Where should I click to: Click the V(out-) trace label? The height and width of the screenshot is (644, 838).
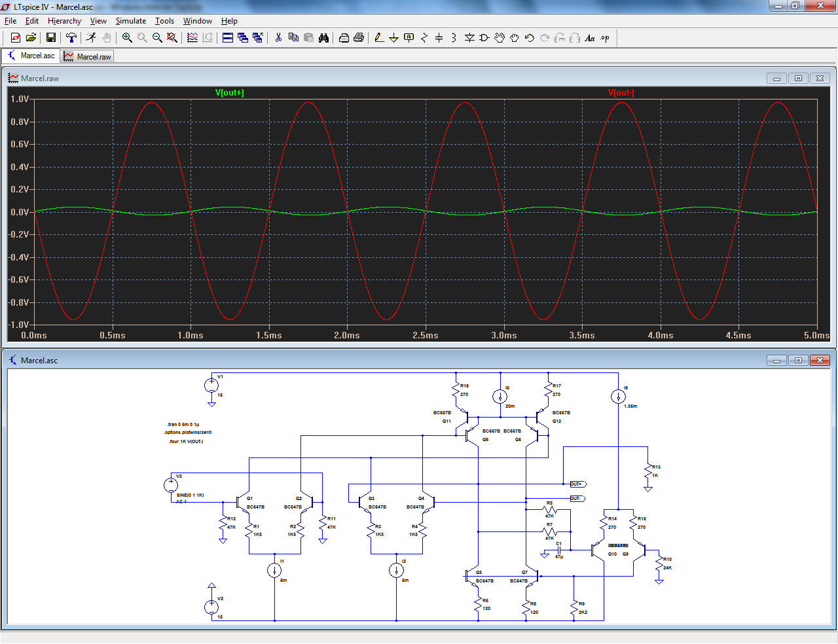click(x=621, y=92)
